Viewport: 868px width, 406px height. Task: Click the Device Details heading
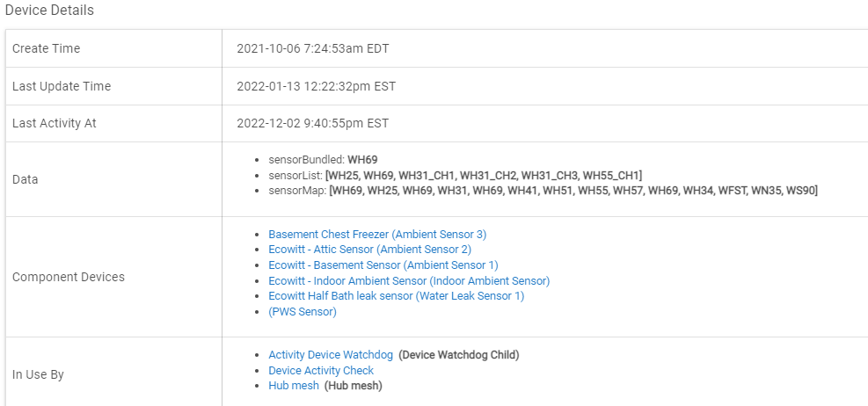point(49,11)
